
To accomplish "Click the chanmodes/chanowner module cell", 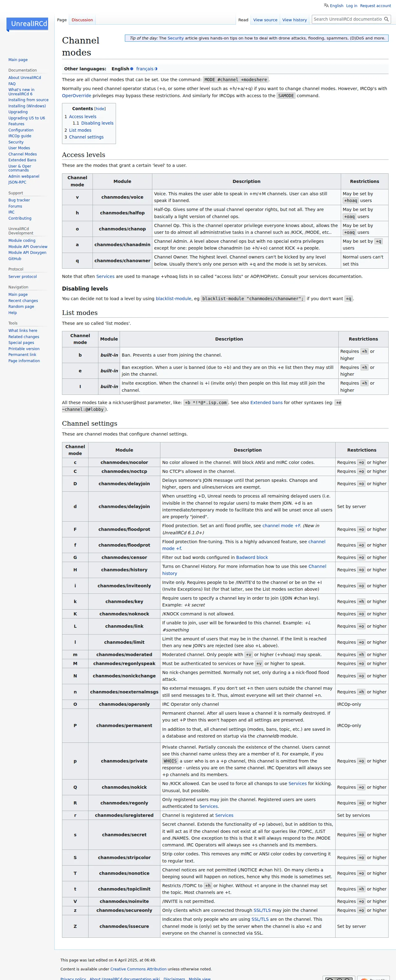I will [122, 261].
